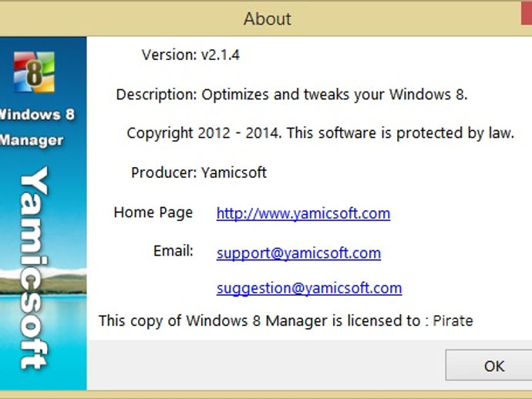Click the 'Manager' sidebar banner text
The width and height of the screenshot is (532, 399).
pos(32,141)
